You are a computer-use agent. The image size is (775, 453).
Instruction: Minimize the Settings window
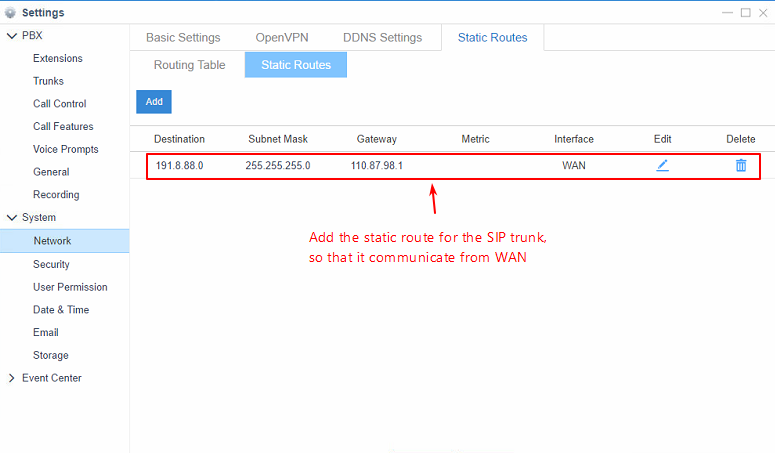727,13
